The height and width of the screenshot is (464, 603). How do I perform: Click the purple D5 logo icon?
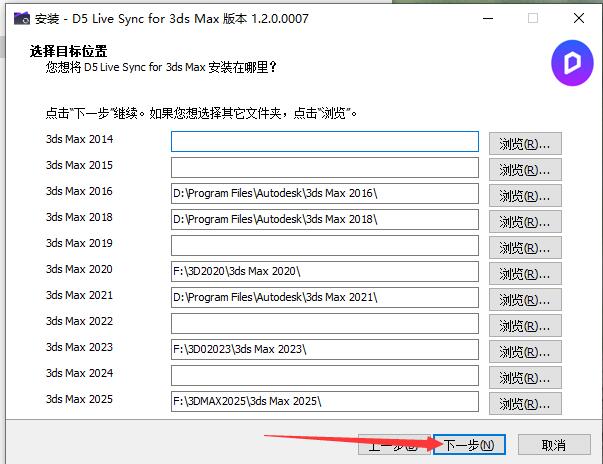point(572,63)
